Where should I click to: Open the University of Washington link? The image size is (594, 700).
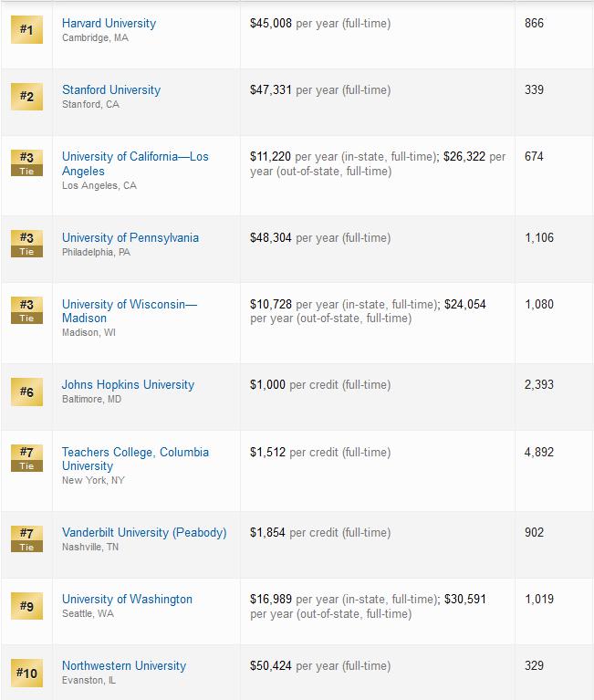[x=127, y=599]
